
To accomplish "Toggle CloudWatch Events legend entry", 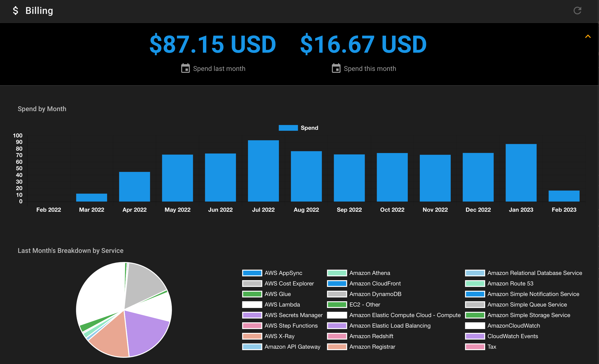I will point(502,336).
